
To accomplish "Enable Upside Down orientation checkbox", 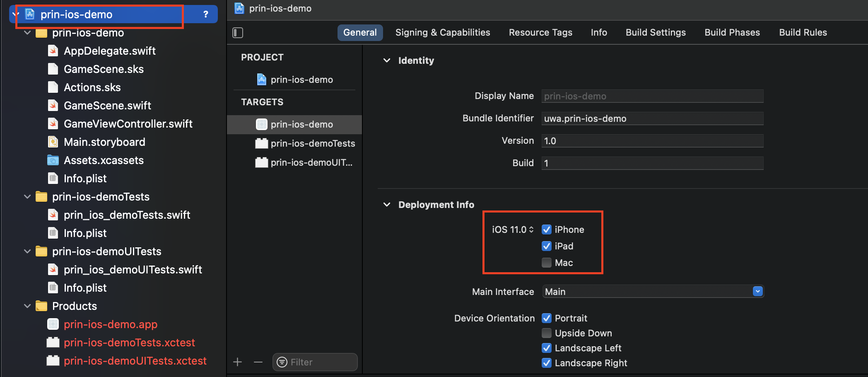I will click(547, 333).
